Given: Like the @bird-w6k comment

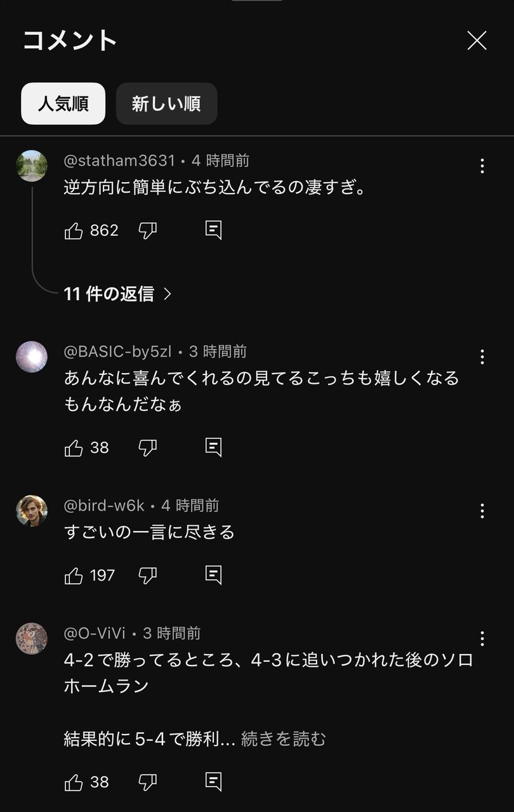Looking at the screenshot, I should (74, 575).
